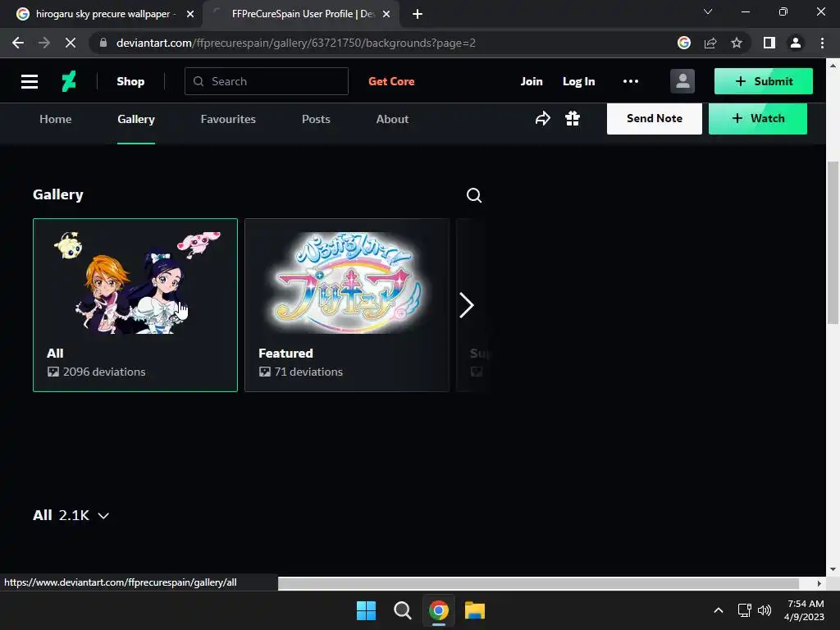Open the Chrome three-dot menu
This screenshot has width=840, height=630.
[x=822, y=43]
